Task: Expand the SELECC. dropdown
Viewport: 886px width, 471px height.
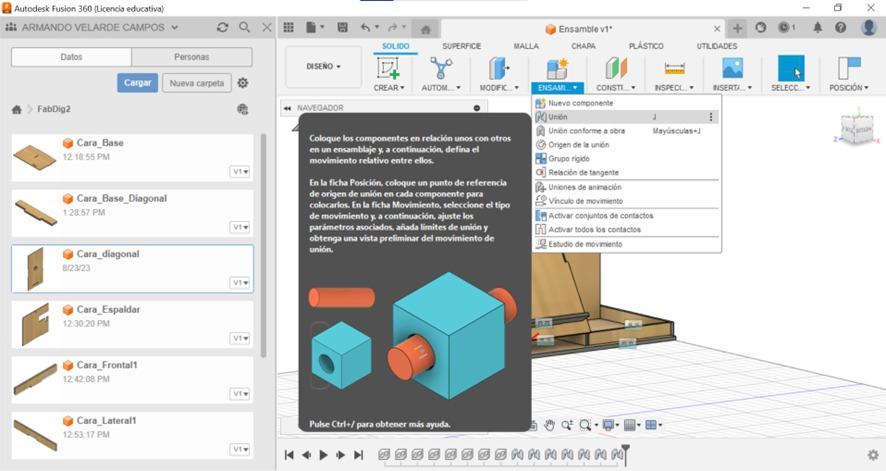Action: click(791, 88)
